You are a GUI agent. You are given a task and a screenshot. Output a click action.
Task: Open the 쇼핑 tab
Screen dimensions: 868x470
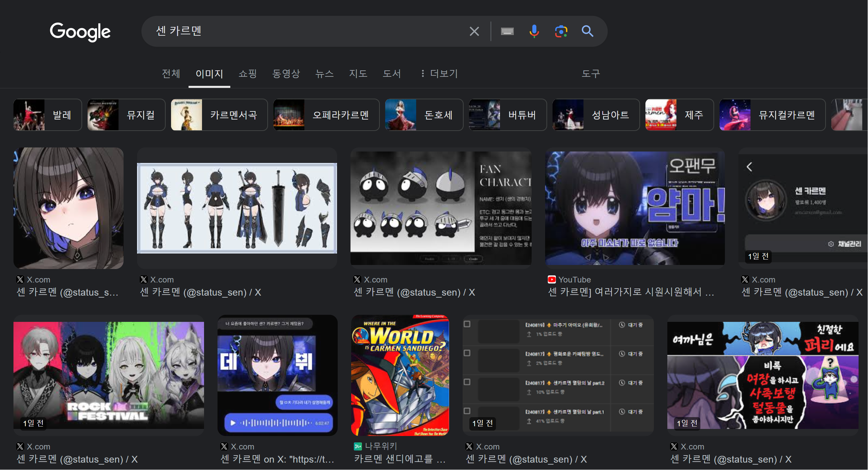tap(248, 73)
